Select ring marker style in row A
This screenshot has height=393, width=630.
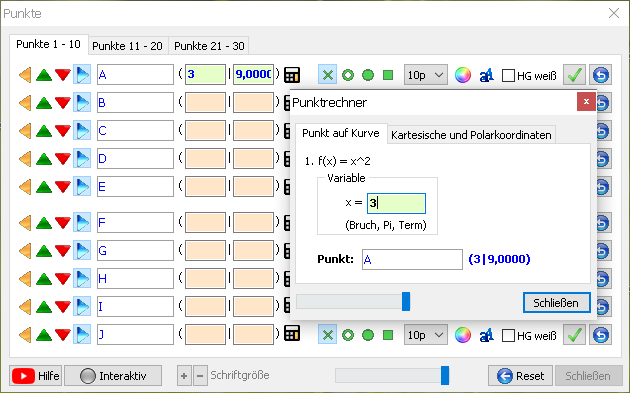coord(348,75)
